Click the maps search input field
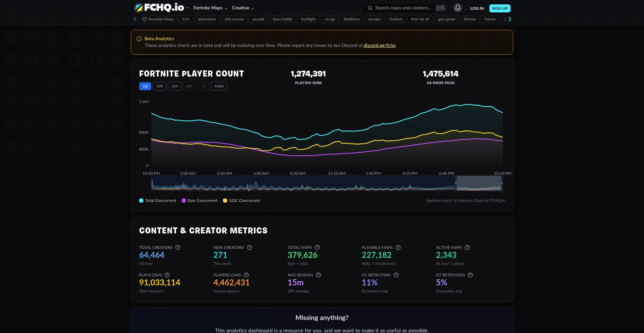Image resolution: width=644 pixels, height=333 pixels. [x=402, y=8]
